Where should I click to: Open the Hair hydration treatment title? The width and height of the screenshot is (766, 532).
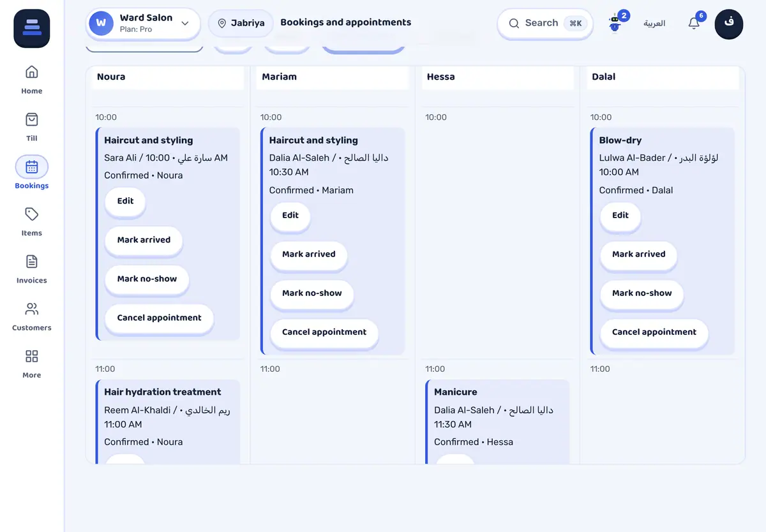(x=163, y=392)
